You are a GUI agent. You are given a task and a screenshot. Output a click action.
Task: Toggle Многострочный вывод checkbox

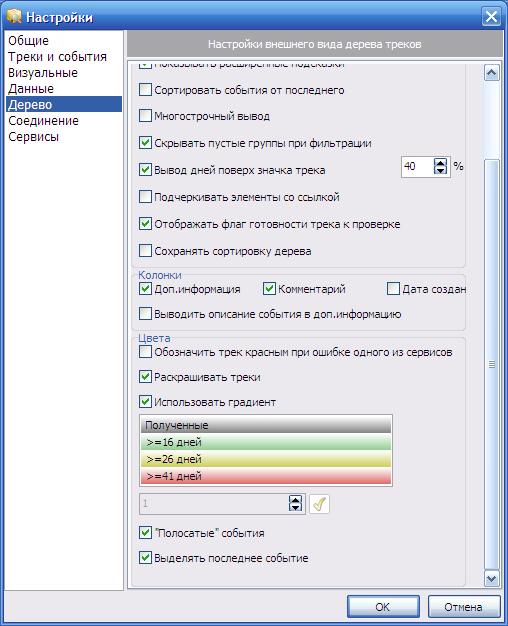[145, 116]
